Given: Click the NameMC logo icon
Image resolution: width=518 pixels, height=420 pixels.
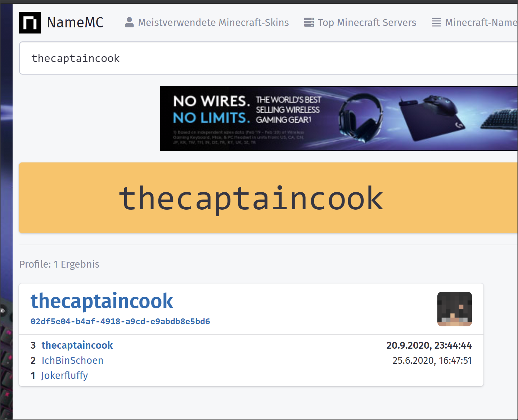Looking at the screenshot, I should pyautogui.click(x=30, y=23).
